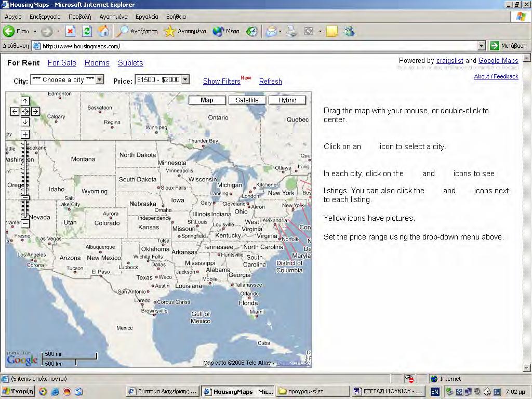Image resolution: width=532 pixels, height=399 pixels.
Task: Click the page scrollbar up arrow
Action: (x=527, y=58)
